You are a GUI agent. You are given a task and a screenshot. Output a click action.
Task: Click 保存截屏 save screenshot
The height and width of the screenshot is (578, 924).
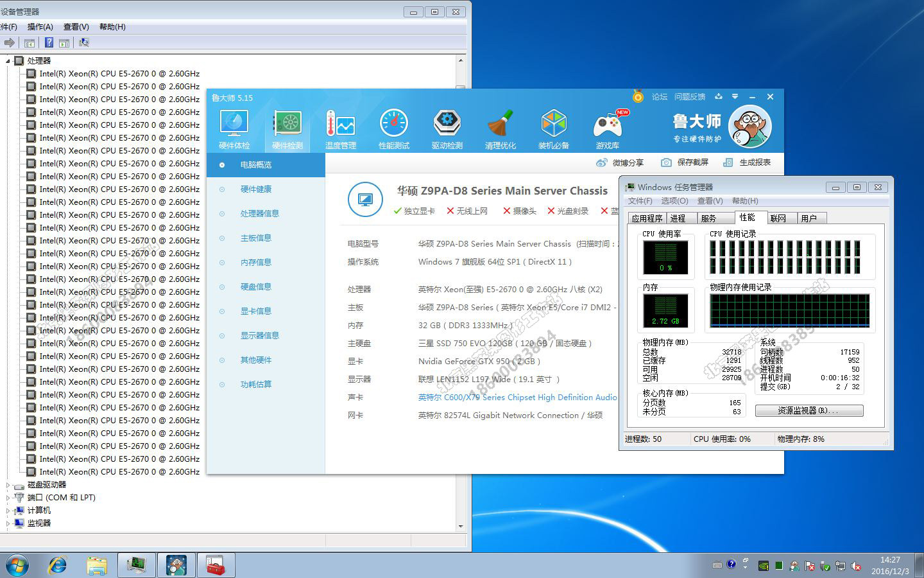pyautogui.click(x=685, y=162)
